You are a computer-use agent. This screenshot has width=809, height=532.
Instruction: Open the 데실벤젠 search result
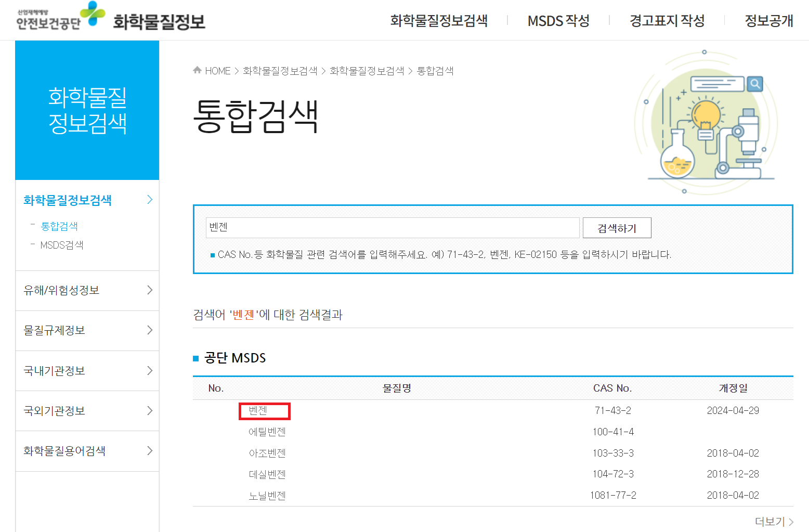(x=267, y=474)
